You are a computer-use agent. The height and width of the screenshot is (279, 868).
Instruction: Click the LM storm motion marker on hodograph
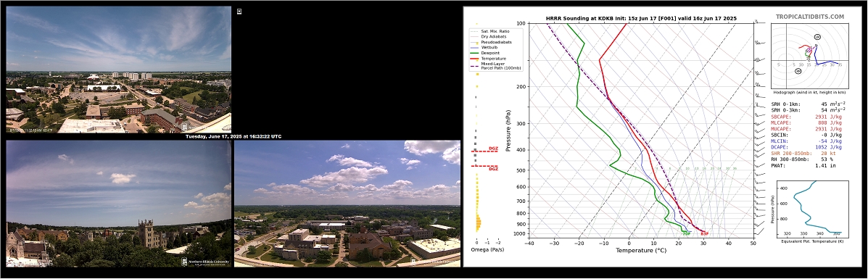click(818, 37)
